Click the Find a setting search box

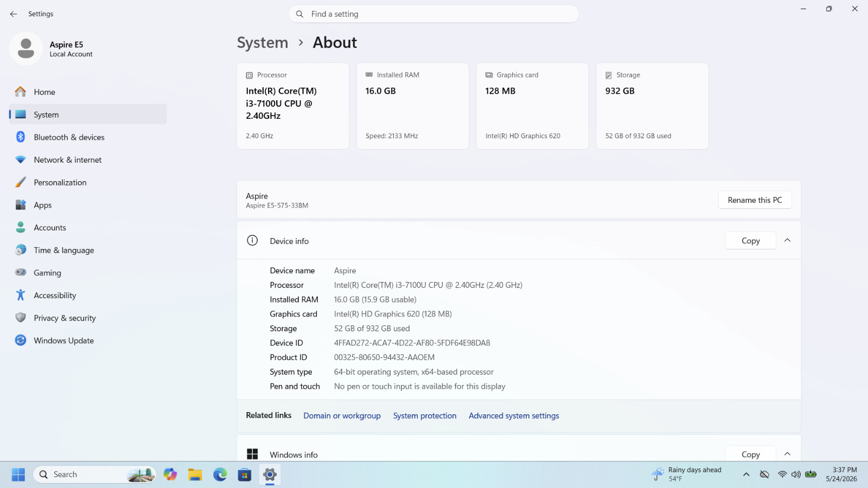433,14
